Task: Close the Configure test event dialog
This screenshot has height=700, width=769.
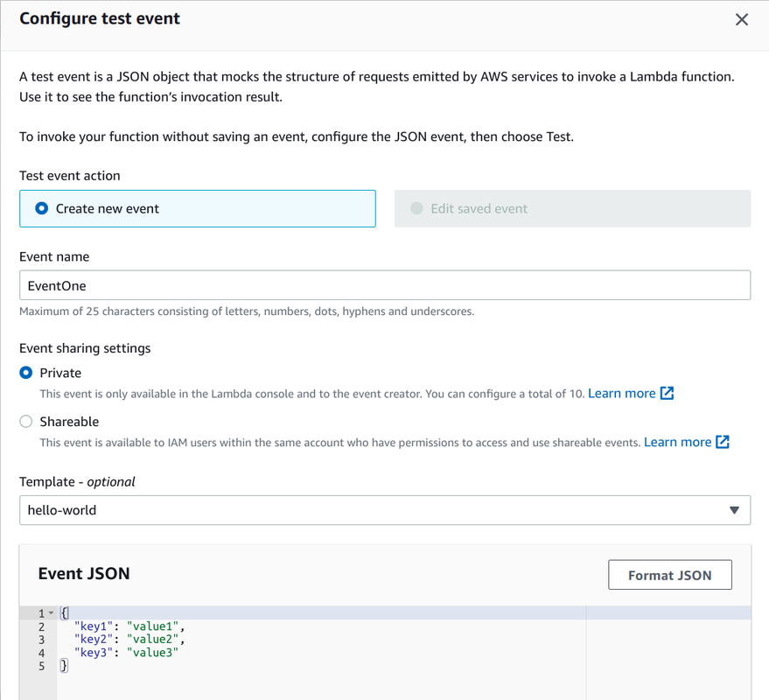Action: [x=742, y=19]
